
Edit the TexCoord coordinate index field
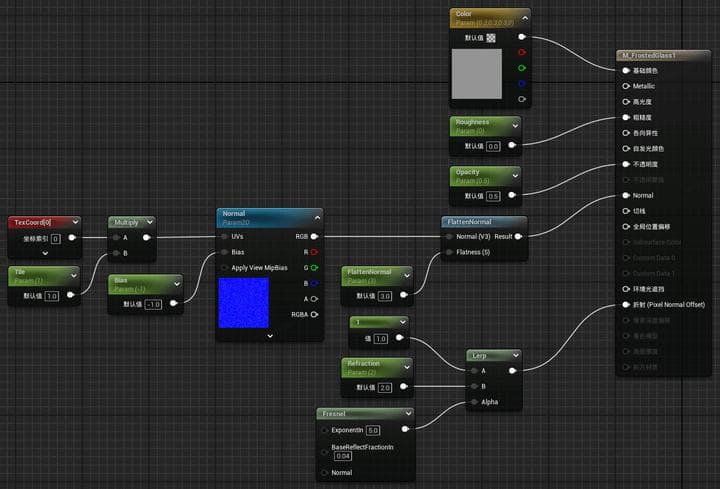coord(56,239)
